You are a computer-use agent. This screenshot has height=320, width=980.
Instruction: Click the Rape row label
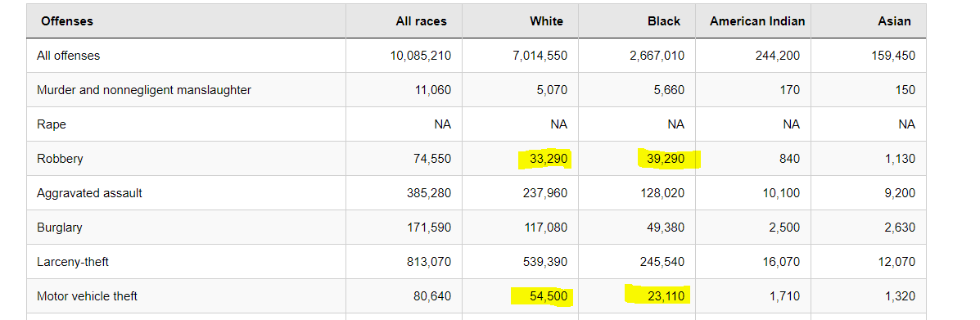(x=52, y=124)
